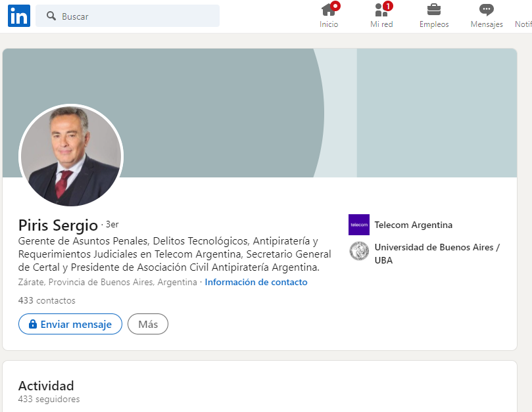Click the lock icon on Enviar mensaje
532x412 pixels.
pos(32,324)
